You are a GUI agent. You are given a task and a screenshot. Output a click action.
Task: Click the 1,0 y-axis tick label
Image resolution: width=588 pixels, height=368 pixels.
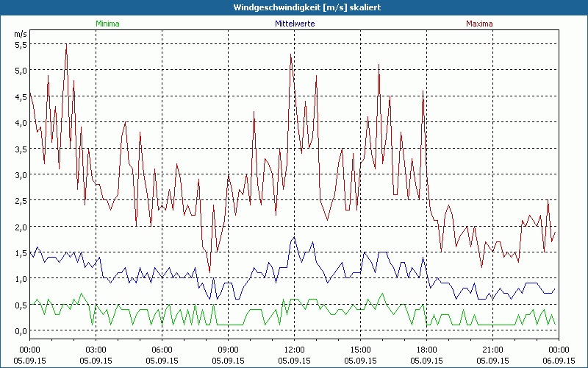coord(20,279)
